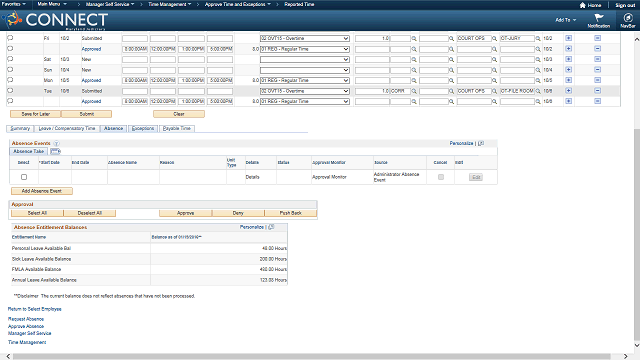Viewport: 640px width, 360px height.
Task: Tick the Select checkbox in Absence Events
Action: coord(24,177)
